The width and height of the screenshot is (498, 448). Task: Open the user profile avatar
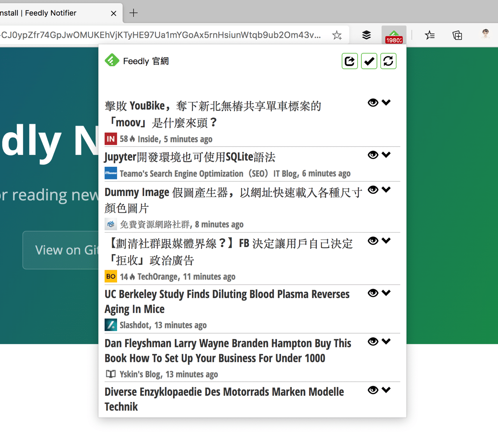[485, 35]
